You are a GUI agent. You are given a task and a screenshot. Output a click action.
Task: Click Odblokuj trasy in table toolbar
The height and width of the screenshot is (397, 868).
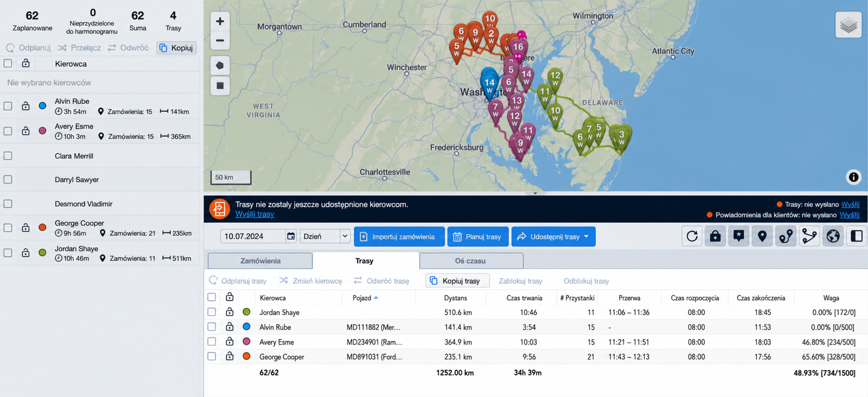tap(586, 281)
